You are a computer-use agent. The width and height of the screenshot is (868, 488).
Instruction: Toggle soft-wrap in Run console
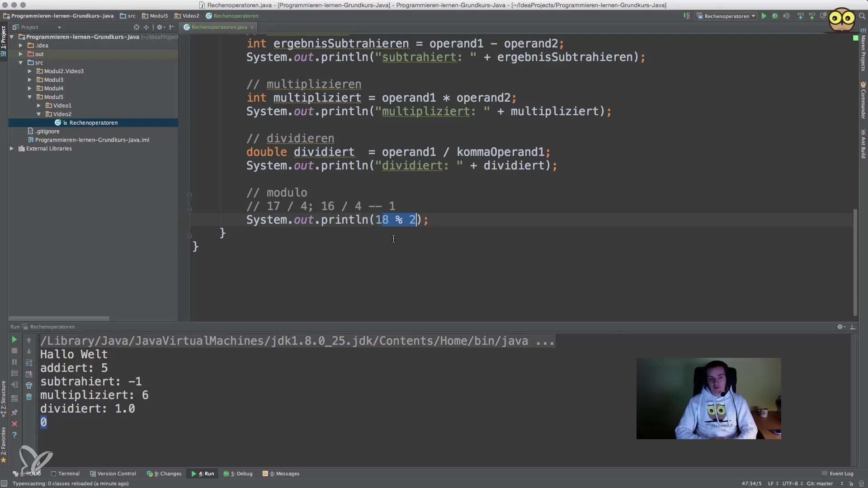point(29,363)
